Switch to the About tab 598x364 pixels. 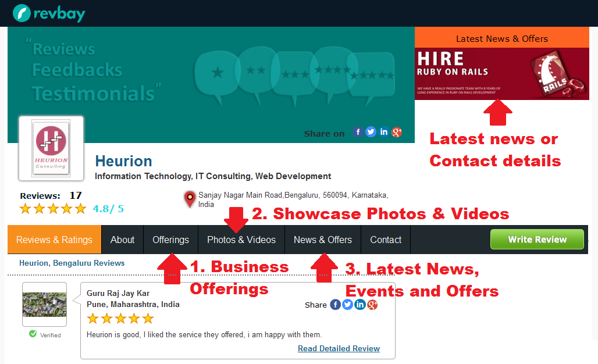(x=122, y=240)
